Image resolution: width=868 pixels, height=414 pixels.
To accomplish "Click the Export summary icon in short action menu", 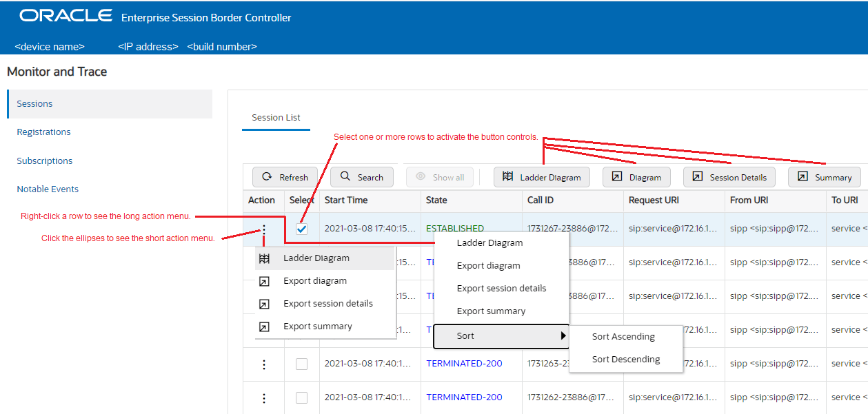I will click(x=263, y=326).
